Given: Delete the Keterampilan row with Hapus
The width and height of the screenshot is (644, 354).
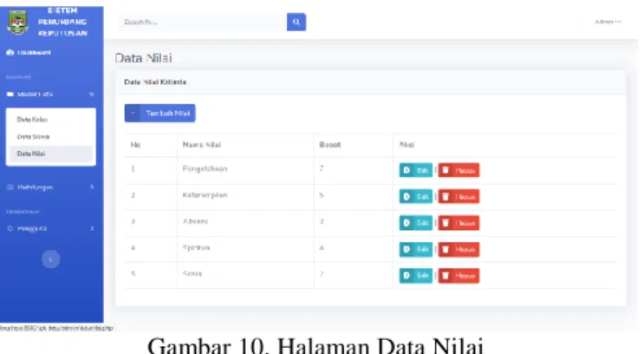Looking at the screenshot, I should click(x=459, y=197).
